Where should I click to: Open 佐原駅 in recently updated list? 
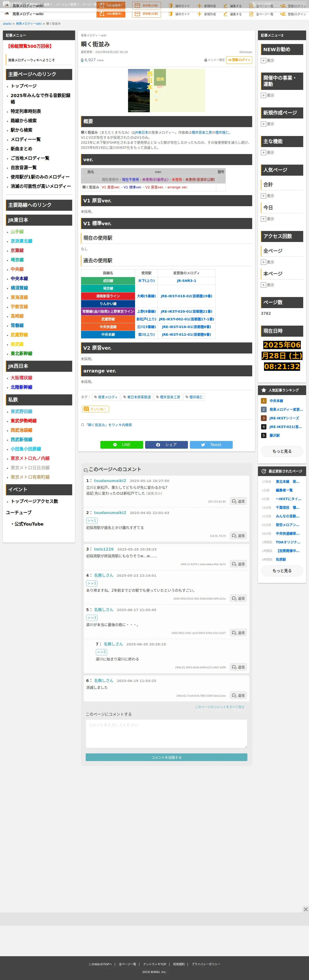(281, 560)
